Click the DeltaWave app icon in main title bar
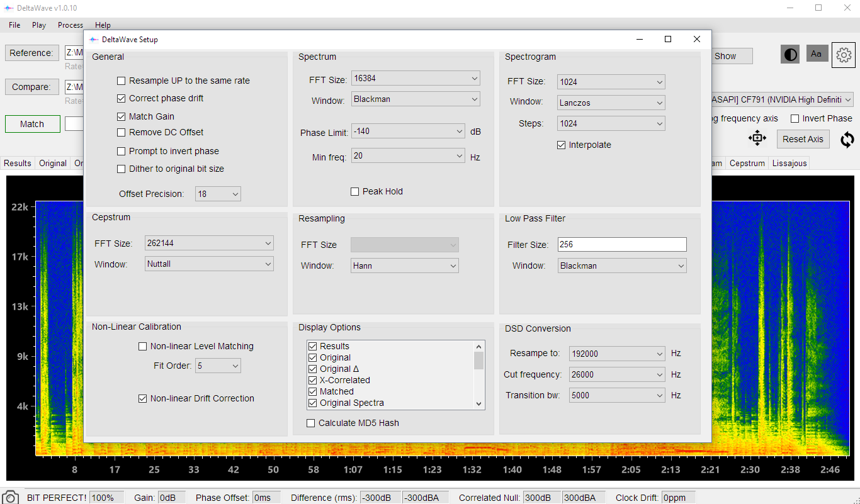Screen dimensions: 860x504 [x=9, y=8]
